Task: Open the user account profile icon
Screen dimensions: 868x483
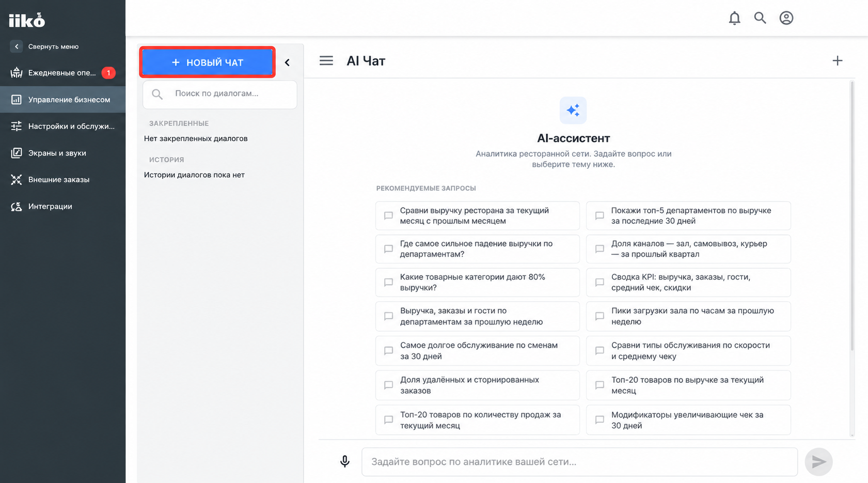Action: (x=786, y=18)
